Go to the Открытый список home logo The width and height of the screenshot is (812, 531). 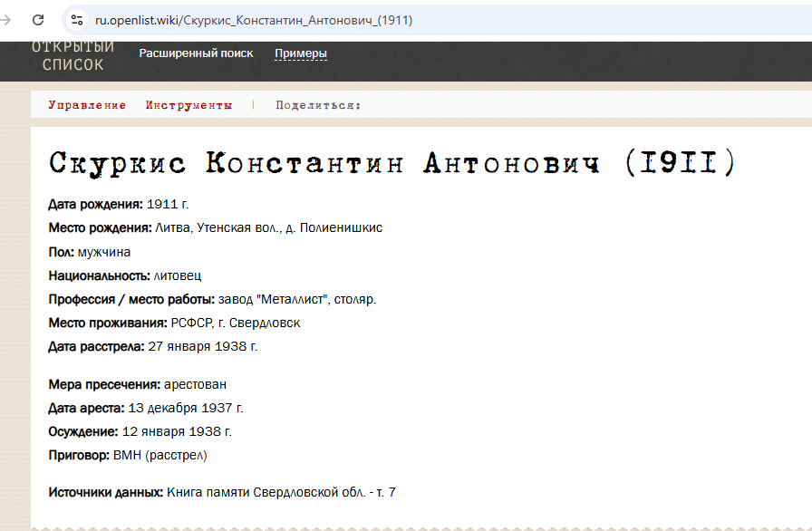point(73,56)
